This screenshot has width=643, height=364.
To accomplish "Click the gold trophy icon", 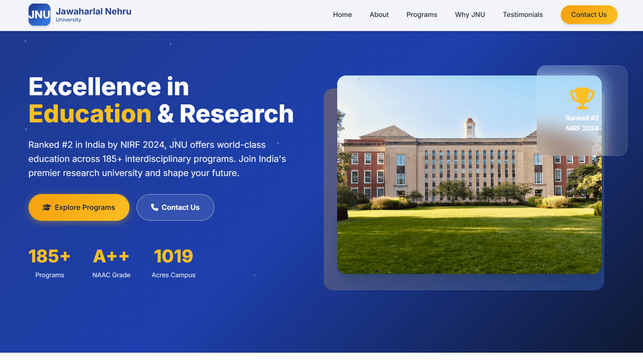I will coord(582,98).
